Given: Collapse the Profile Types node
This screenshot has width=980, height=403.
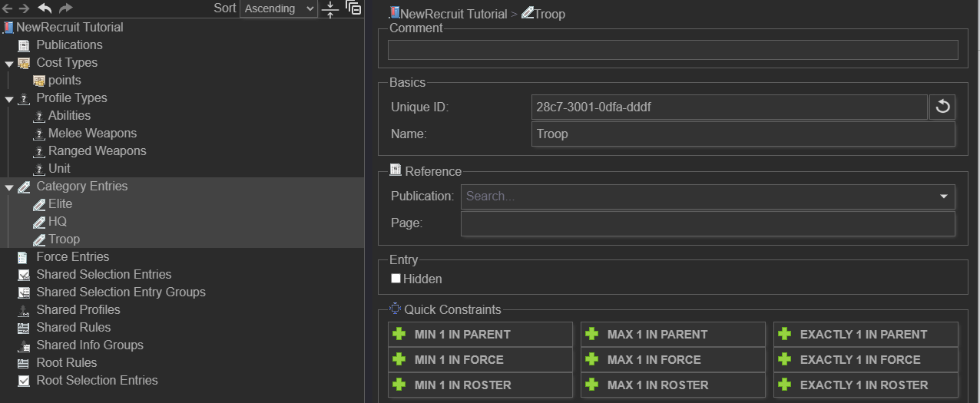Looking at the screenshot, I should tap(9, 99).
